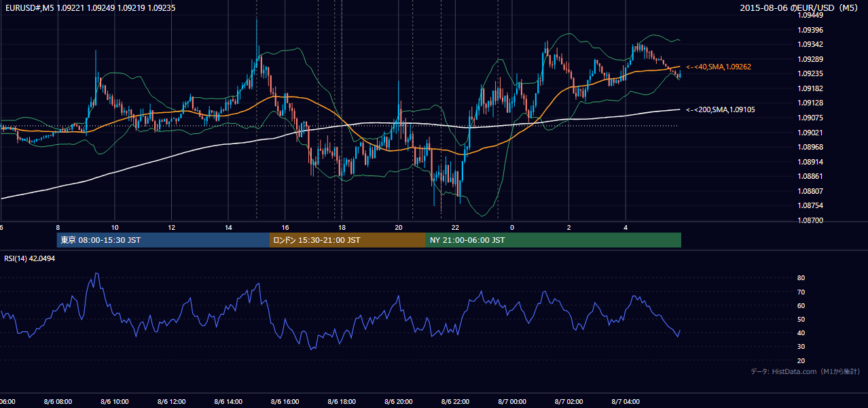The image size is (868, 408).
Task: Click the <-<40,SMA,1.09262 orange label
Action: click(x=718, y=67)
